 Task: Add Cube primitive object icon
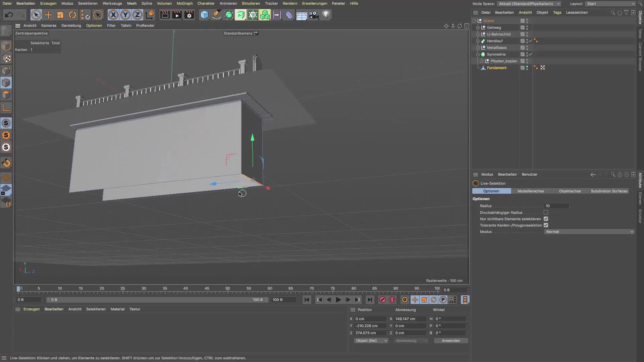point(204,15)
